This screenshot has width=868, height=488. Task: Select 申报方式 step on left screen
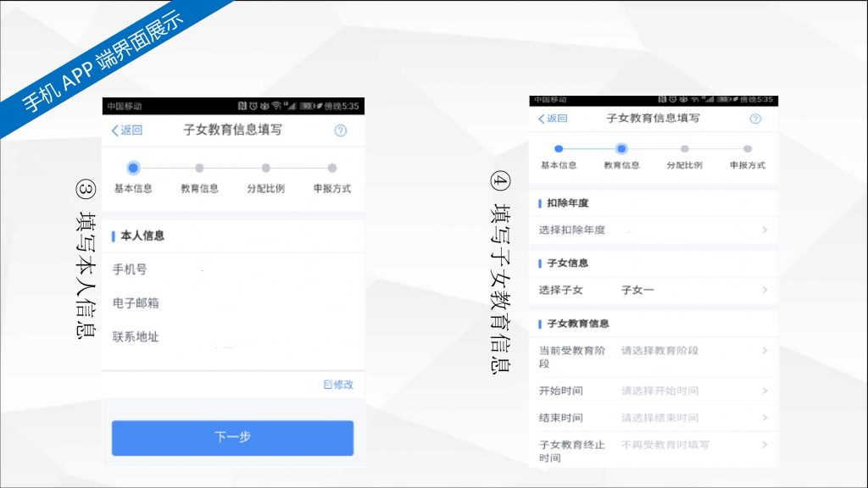pos(331,169)
